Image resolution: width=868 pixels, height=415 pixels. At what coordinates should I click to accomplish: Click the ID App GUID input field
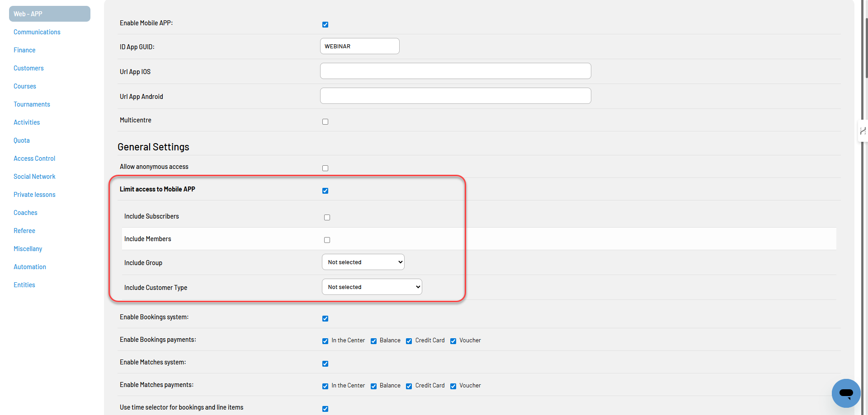pyautogui.click(x=359, y=46)
